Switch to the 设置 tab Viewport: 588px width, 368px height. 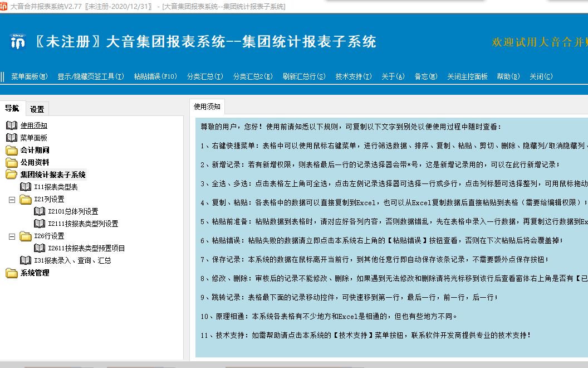click(37, 109)
